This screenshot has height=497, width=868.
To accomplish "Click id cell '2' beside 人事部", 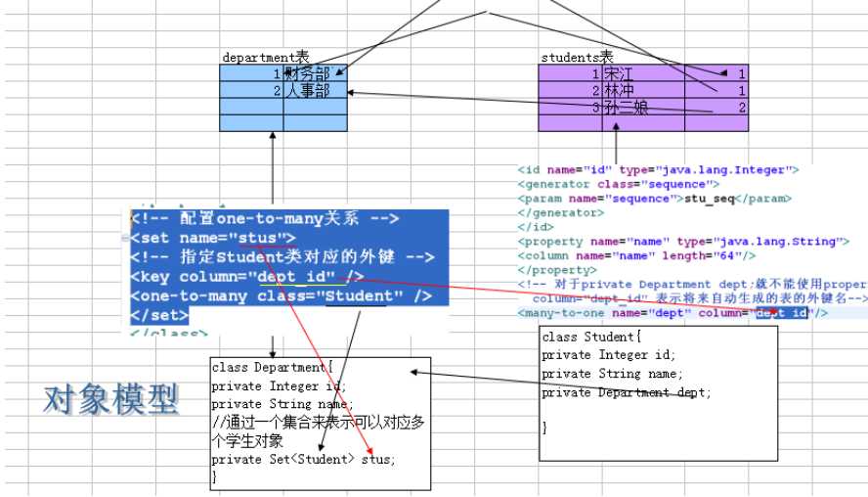I will point(251,90).
